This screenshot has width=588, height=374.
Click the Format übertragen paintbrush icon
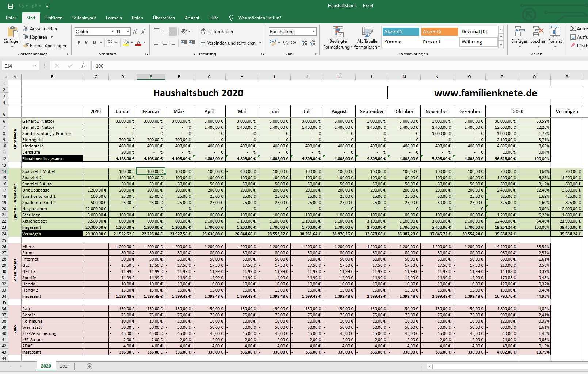(x=26, y=46)
